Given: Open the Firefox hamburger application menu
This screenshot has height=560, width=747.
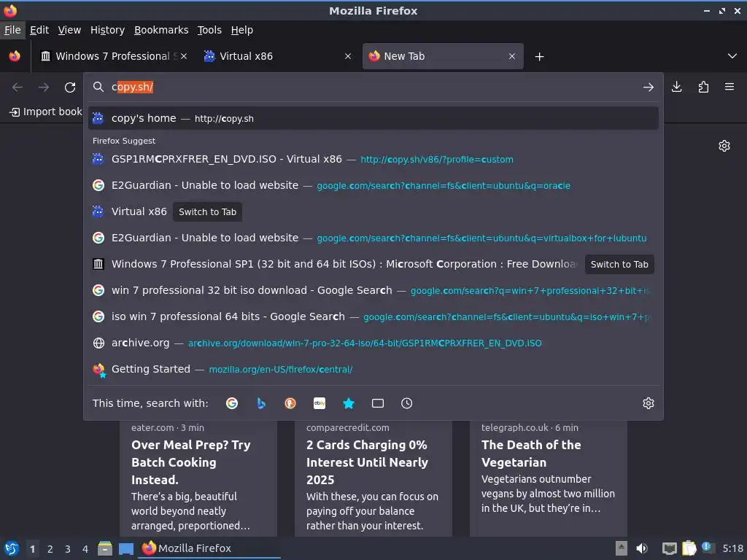Looking at the screenshot, I should [x=729, y=87].
